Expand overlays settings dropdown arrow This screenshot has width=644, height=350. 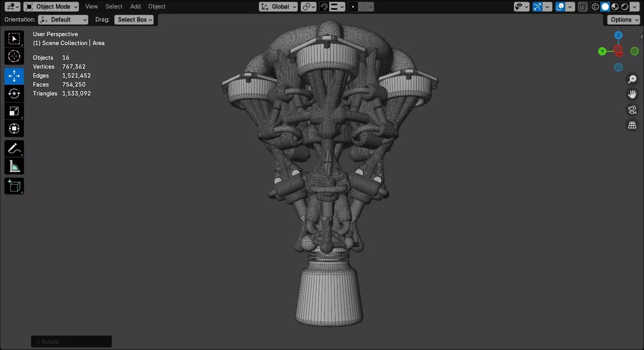(570, 7)
